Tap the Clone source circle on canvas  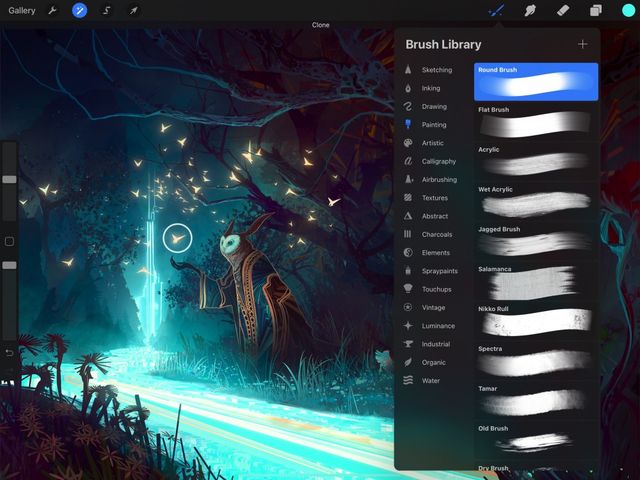pos(177,238)
